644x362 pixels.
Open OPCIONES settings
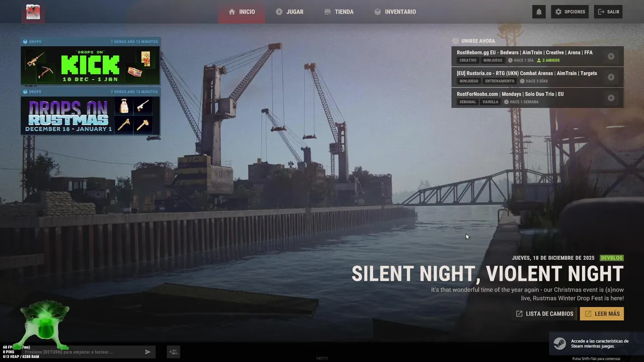pos(570,12)
